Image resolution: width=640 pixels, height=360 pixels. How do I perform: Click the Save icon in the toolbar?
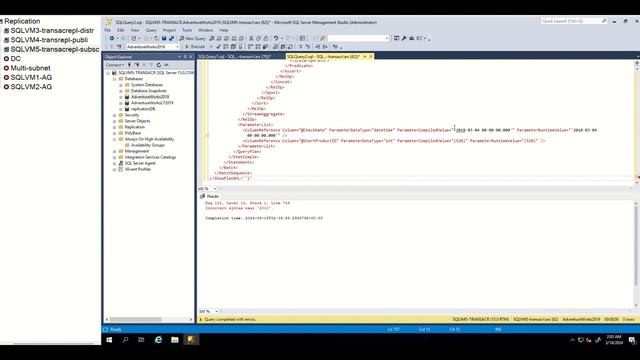[164, 38]
